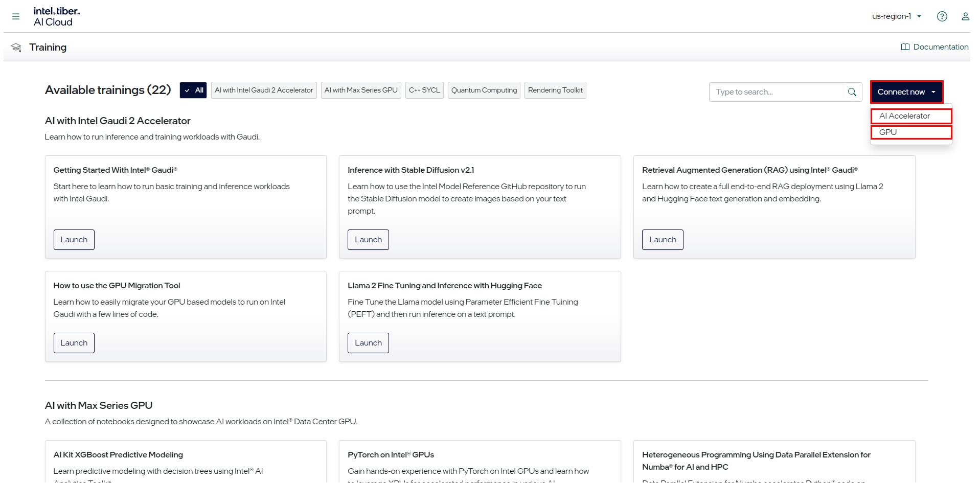The height and width of the screenshot is (483, 980).
Task: Click Heterogeneous Programming Using Data Parallel title
Action: pyautogui.click(x=756, y=461)
